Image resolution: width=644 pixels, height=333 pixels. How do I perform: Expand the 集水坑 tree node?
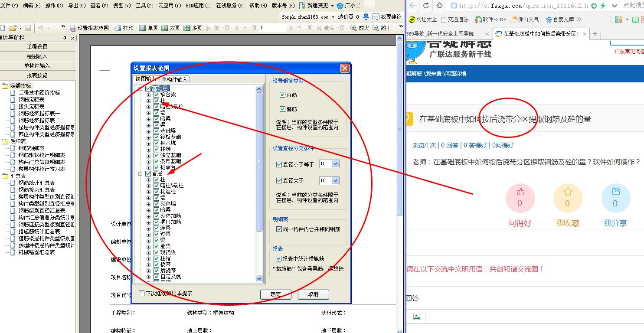tap(149, 143)
